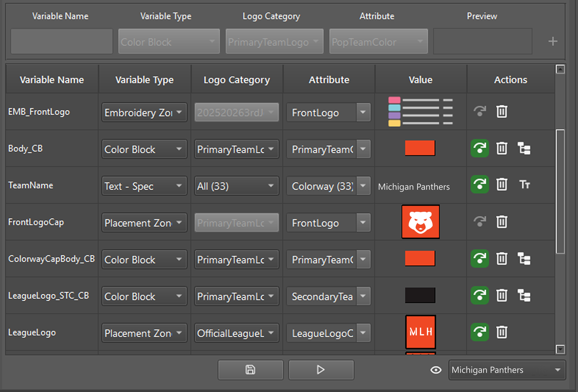Screen dimensions: 578x392
Task: Open SecondaryTea attribute dropdown for LeagueLogo_STC_CB
Action: [x=329, y=296]
